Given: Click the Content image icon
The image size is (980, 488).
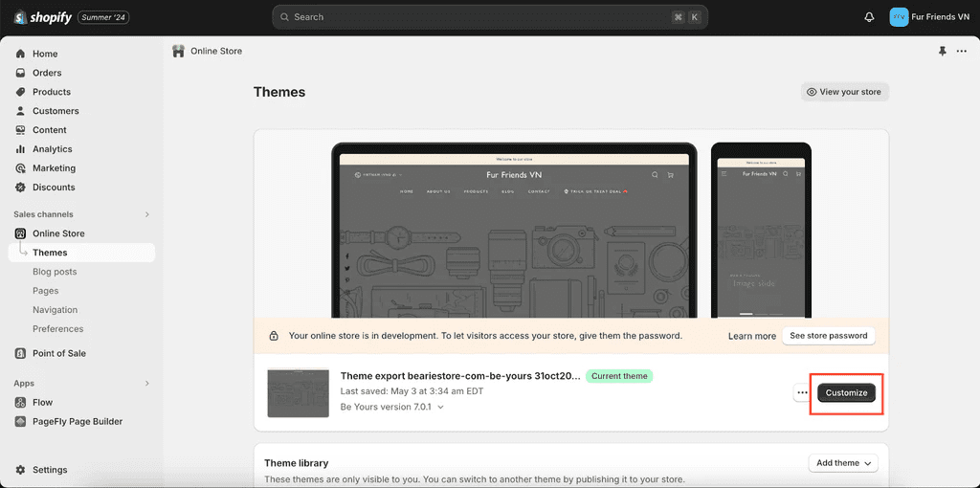Looking at the screenshot, I should pyautogui.click(x=21, y=130).
